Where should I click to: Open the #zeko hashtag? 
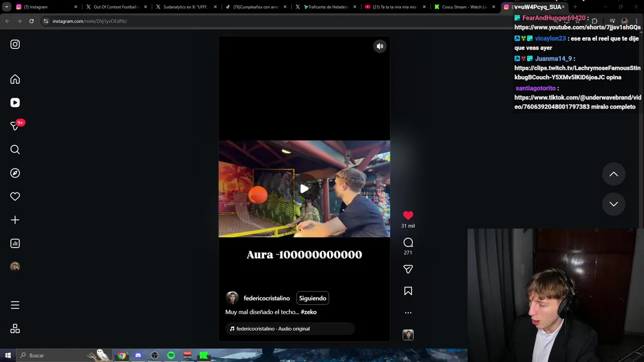[308, 312]
